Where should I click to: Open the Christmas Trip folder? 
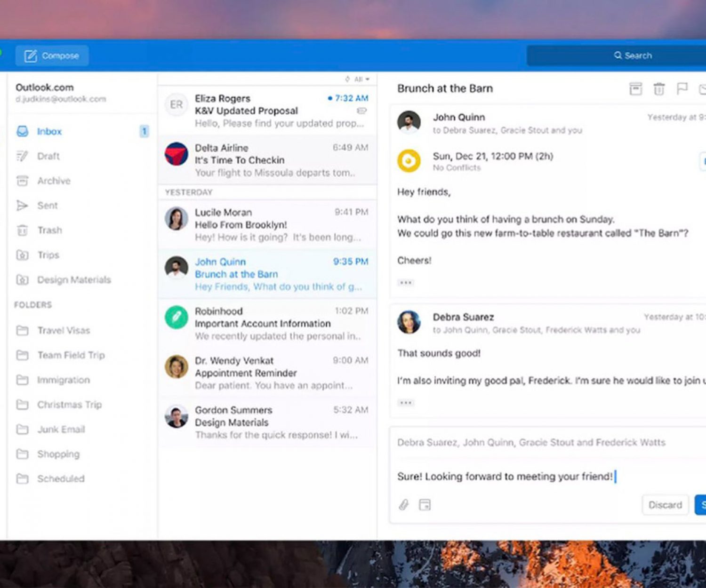69,405
